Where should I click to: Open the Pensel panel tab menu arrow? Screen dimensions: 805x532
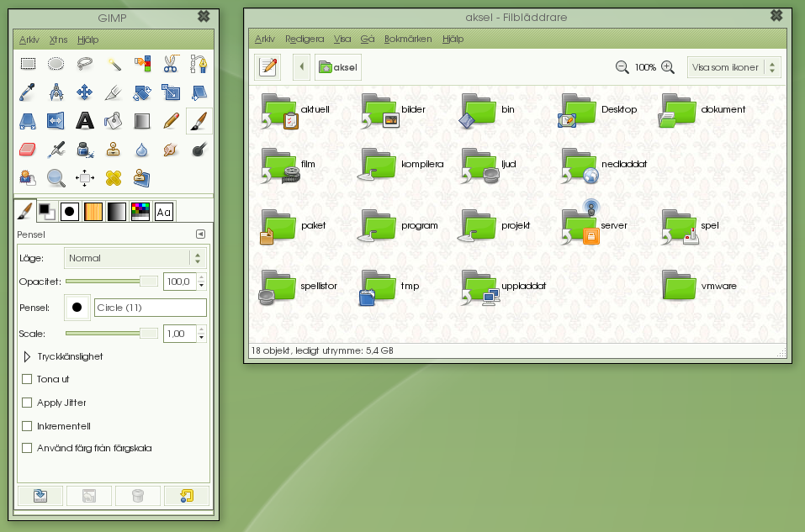[x=201, y=234]
